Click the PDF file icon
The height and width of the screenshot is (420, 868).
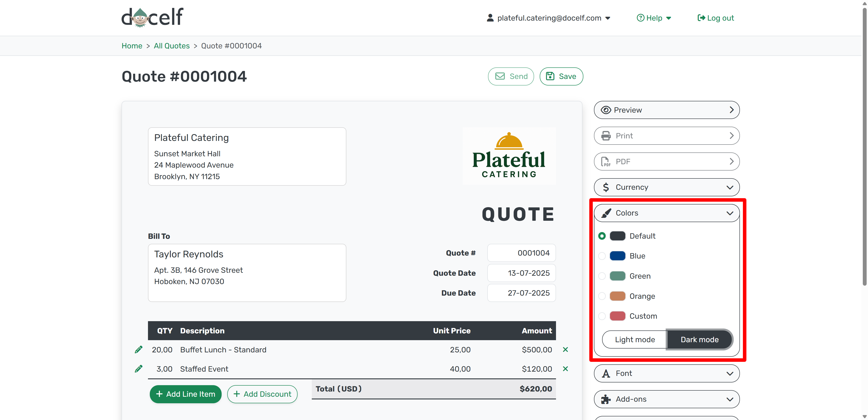(606, 161)
